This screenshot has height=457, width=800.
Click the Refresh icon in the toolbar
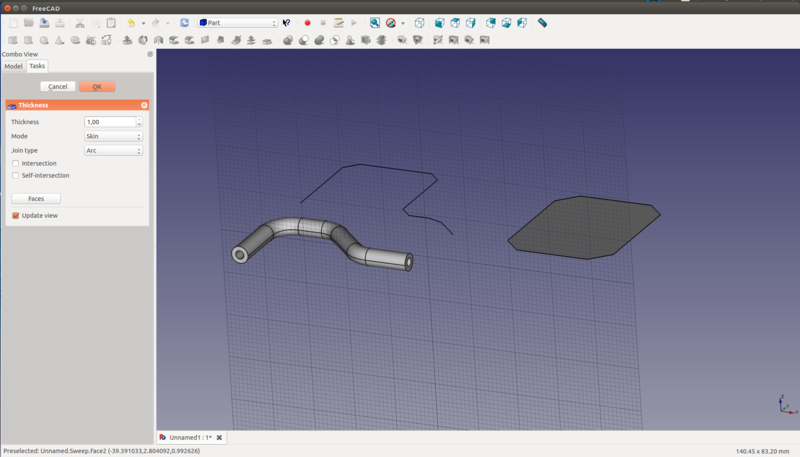pos(184,22)
